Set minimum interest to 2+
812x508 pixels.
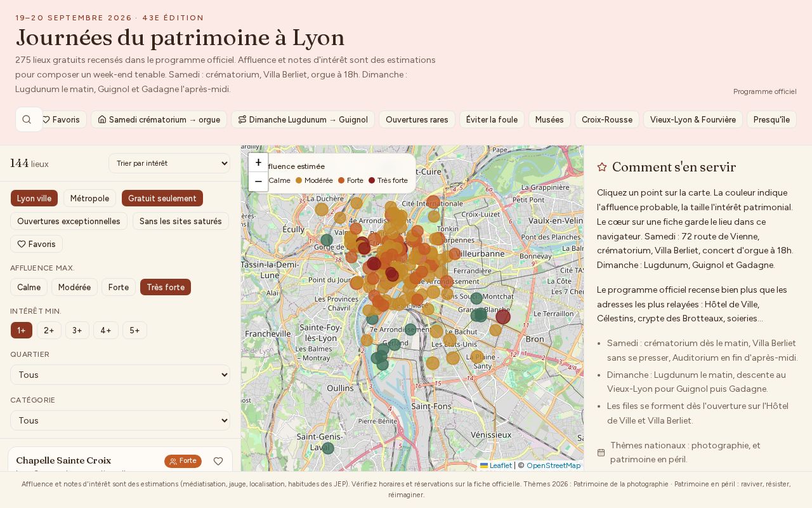click(49, 330)
